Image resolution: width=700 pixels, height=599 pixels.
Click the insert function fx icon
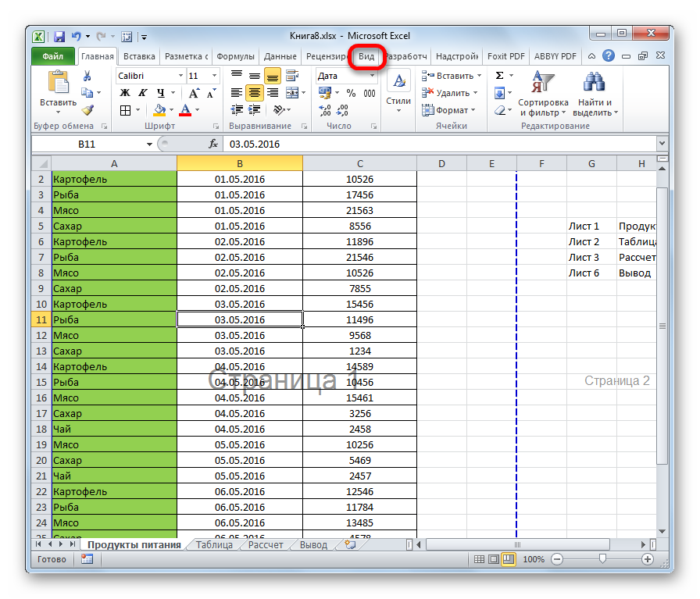coord(213,144)
